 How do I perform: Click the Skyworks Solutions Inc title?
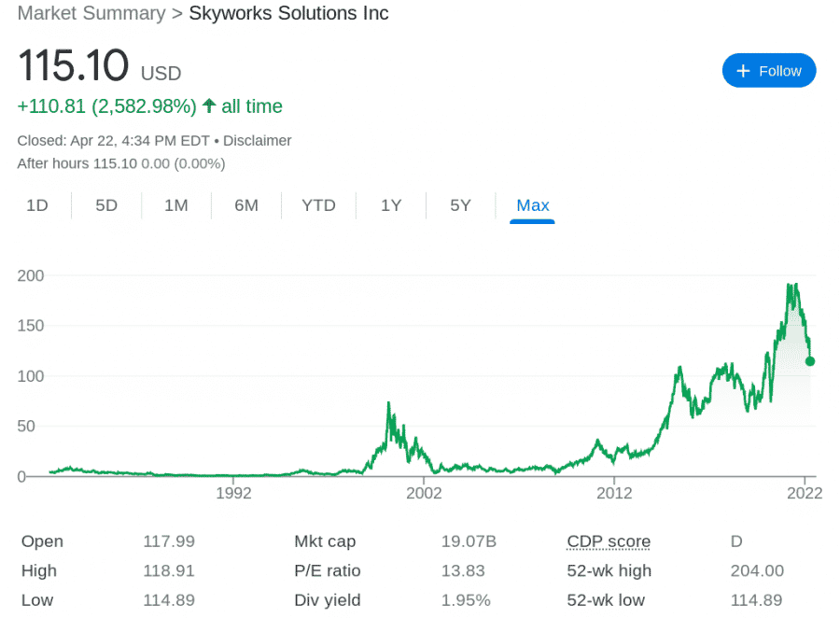point(288,13)
